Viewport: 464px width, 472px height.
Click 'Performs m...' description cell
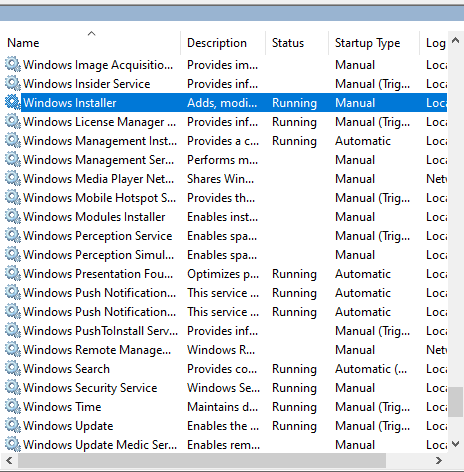(222, 160)
